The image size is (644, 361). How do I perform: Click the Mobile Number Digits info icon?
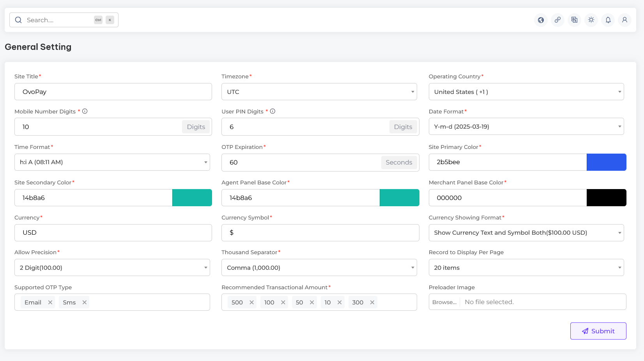click(x=85, y=111)
